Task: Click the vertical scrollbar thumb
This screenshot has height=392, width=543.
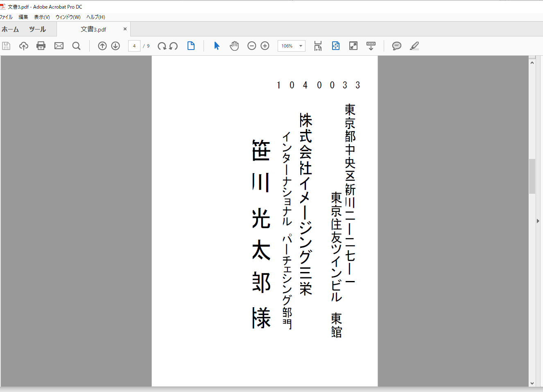Action: (532, 176)
